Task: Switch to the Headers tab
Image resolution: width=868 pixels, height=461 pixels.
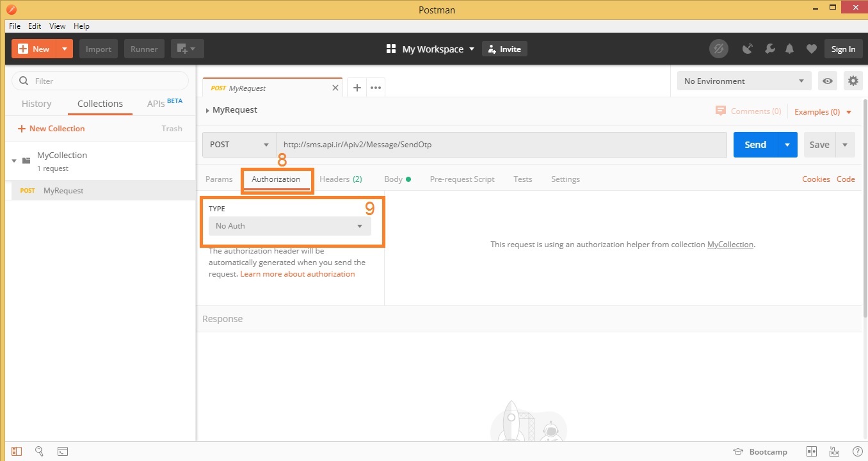Action: (340, 179)
